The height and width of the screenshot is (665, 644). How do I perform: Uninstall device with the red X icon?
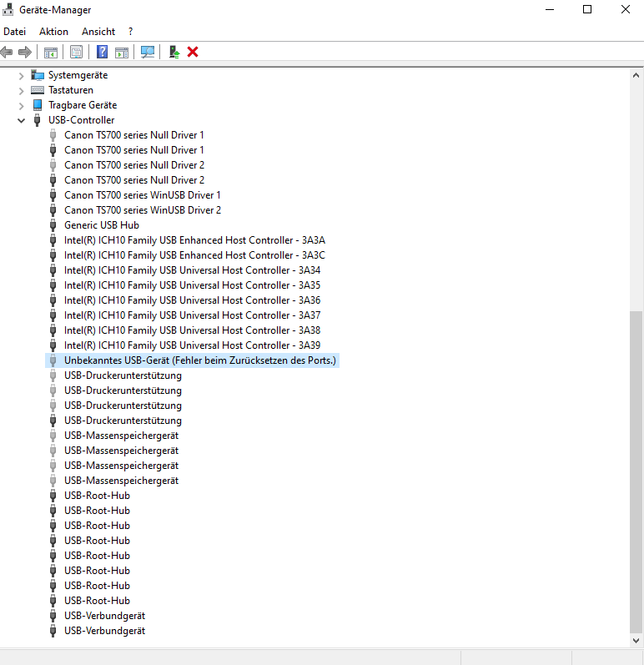pos(193,53)
